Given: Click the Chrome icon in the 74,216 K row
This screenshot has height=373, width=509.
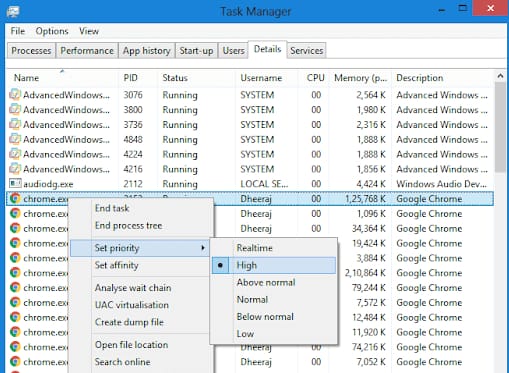Looking at the screenshot, I should pos(15,347).
